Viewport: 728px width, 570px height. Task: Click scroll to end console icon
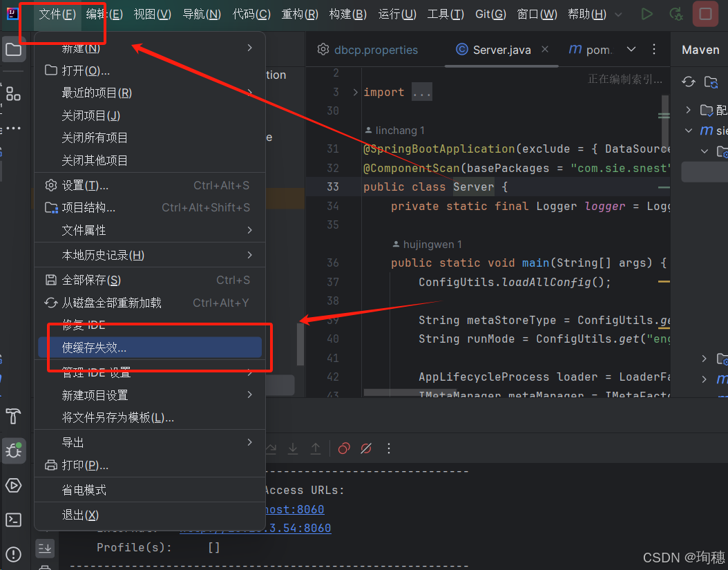pyautogui.click(x=45, y=549)
